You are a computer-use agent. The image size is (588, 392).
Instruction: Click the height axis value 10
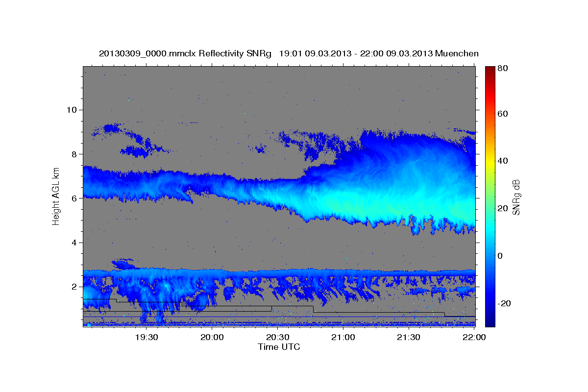72,110
